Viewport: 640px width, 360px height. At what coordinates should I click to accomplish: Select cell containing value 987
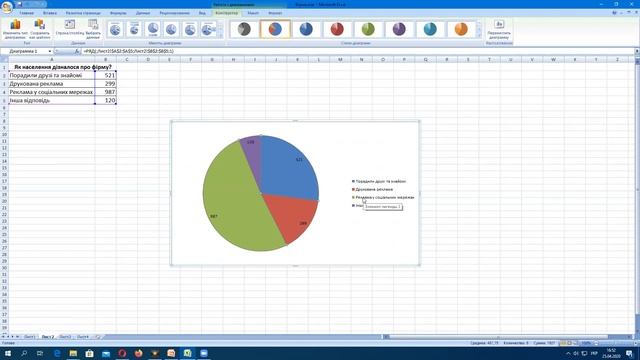pyautogui.click(x=106, y=92)
